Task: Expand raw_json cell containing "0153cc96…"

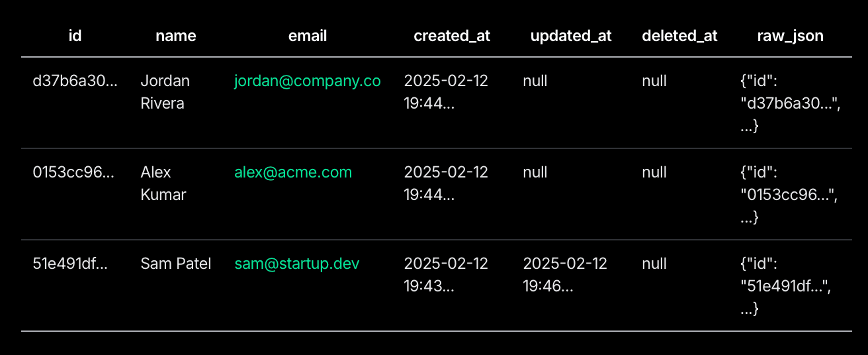Action: pyautogui.click(x=789, y=195)
